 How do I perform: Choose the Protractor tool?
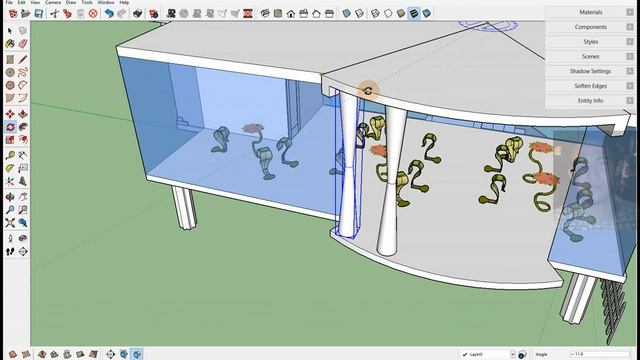coord(10,168)
